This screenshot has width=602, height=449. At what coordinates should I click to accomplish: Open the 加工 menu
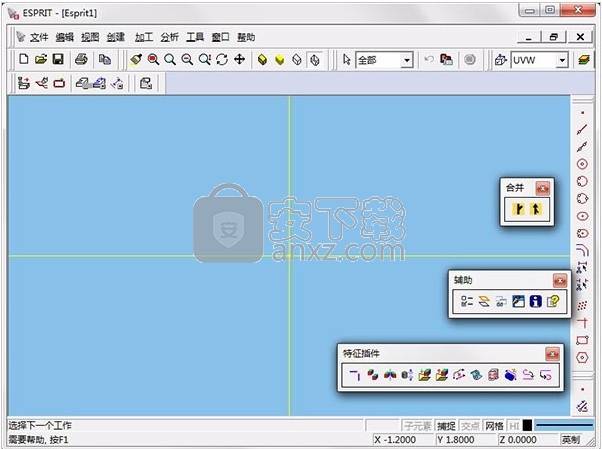[144, 37]
